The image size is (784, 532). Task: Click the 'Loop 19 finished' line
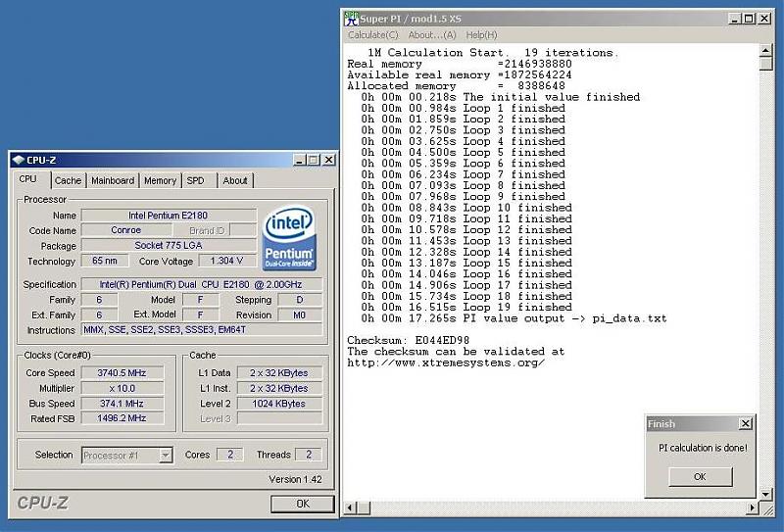point(466,307)
